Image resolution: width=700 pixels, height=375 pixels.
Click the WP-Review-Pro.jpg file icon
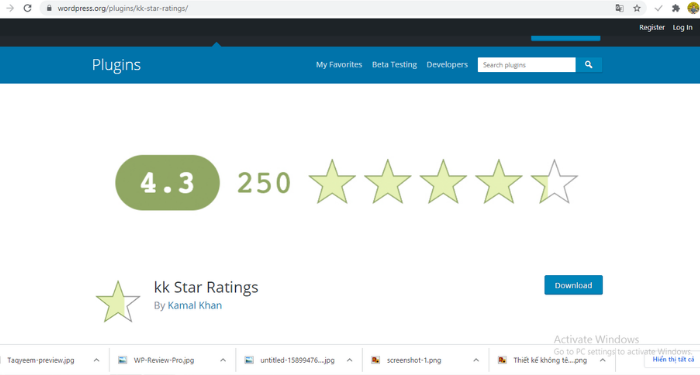122,360
